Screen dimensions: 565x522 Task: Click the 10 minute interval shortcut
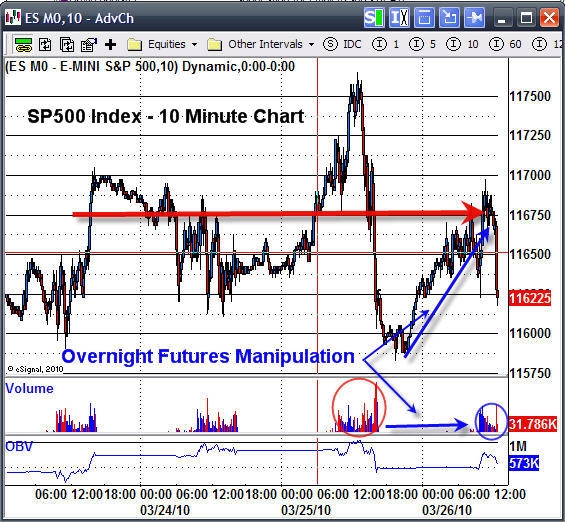click(462, 44)
